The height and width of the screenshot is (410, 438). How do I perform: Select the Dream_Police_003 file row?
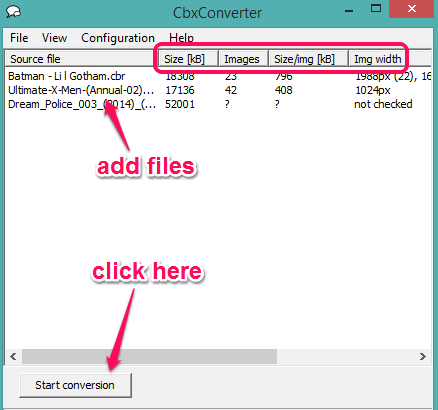point(218,104)
